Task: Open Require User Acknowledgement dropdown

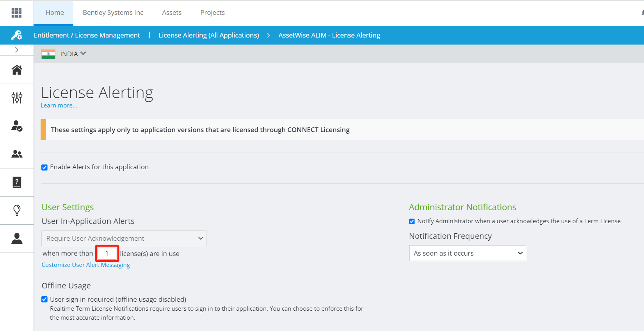Action: pyautogui.click(x=124, y=238)
